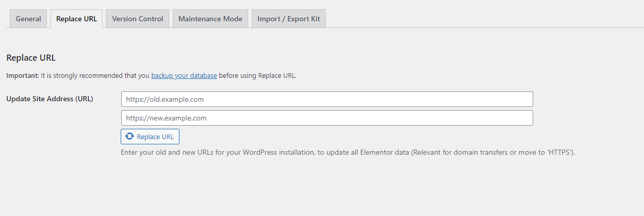Image resolution: width=644 pixels, height=216 pixels.
Task: Open the Import / Export Kit tab
Action: point(289,19)
